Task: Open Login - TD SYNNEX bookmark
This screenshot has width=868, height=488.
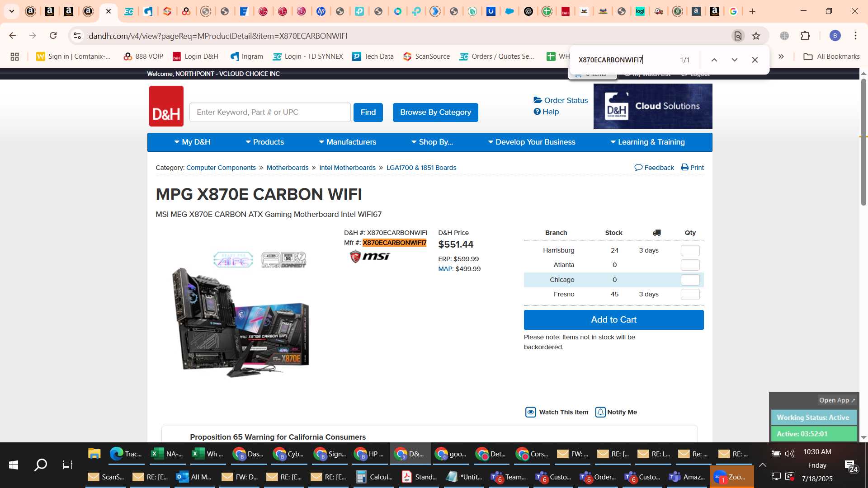Action: pos(308,56)
